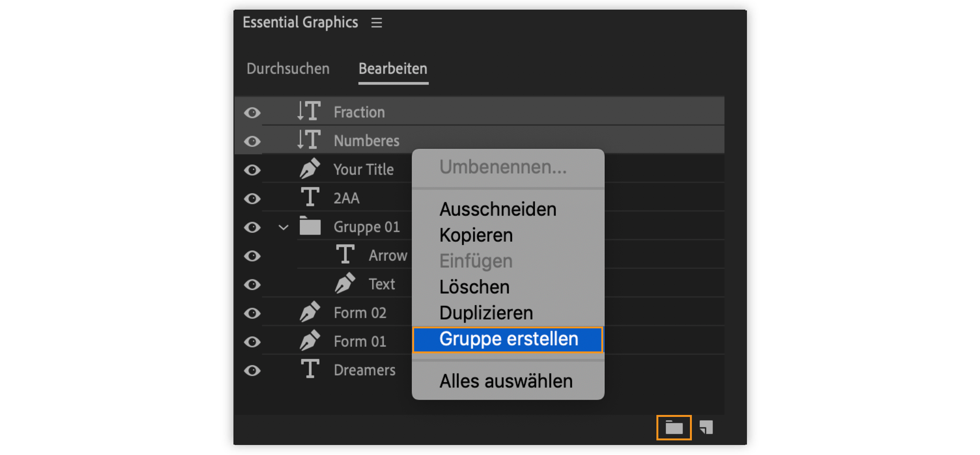The image size is (980, 455).
Task: Select Alles auswählen option
Action: 506,381
